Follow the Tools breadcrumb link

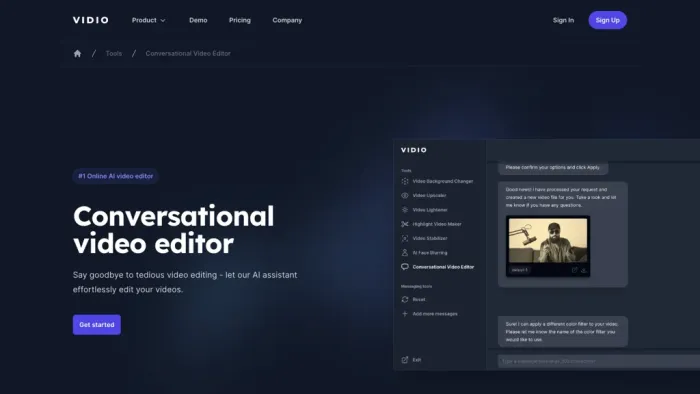[x=114, y=54]
